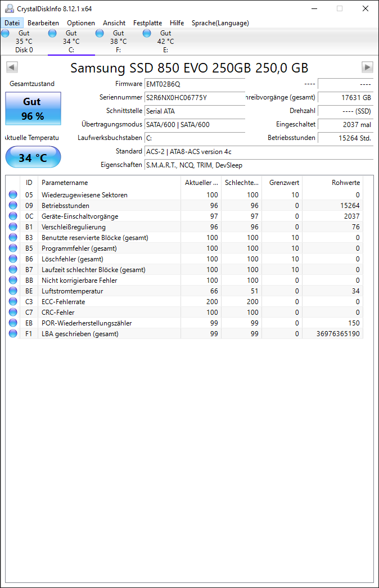379x588 pixels.
Task: Click status orb for Wiederzugewiesene Sektoren
Action: 13,195
